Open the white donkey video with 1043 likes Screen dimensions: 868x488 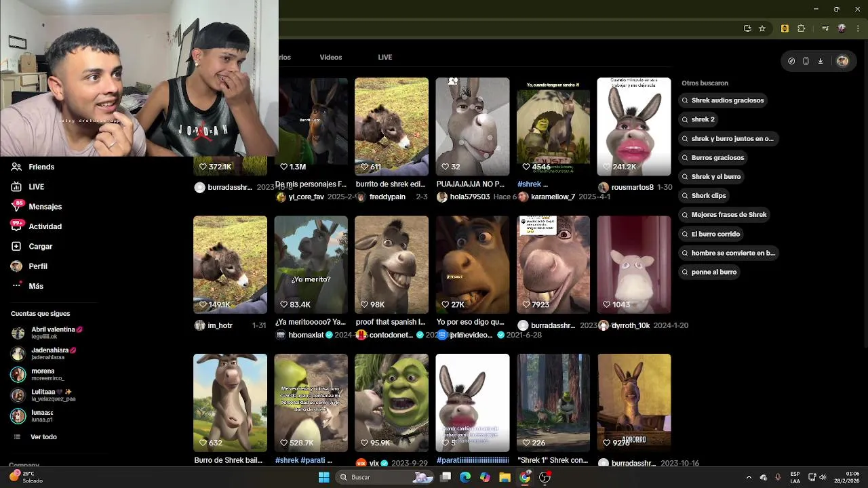pyautogui.click(x=634, y=265)
